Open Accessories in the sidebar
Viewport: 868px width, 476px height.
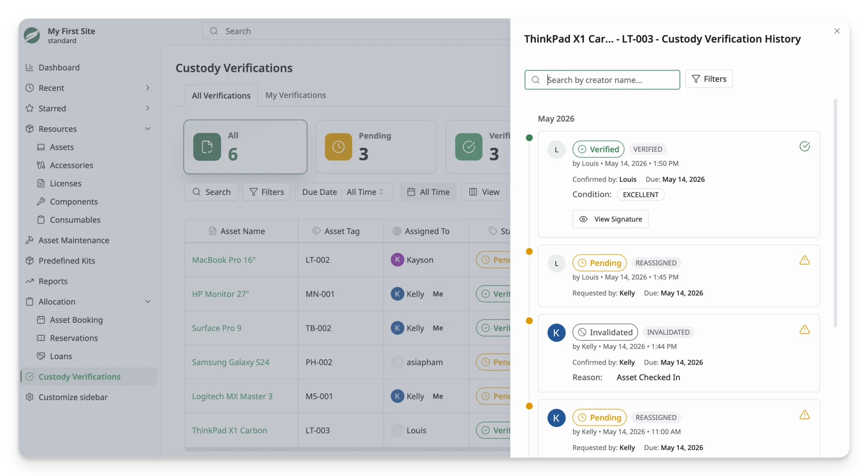point(71,165)
